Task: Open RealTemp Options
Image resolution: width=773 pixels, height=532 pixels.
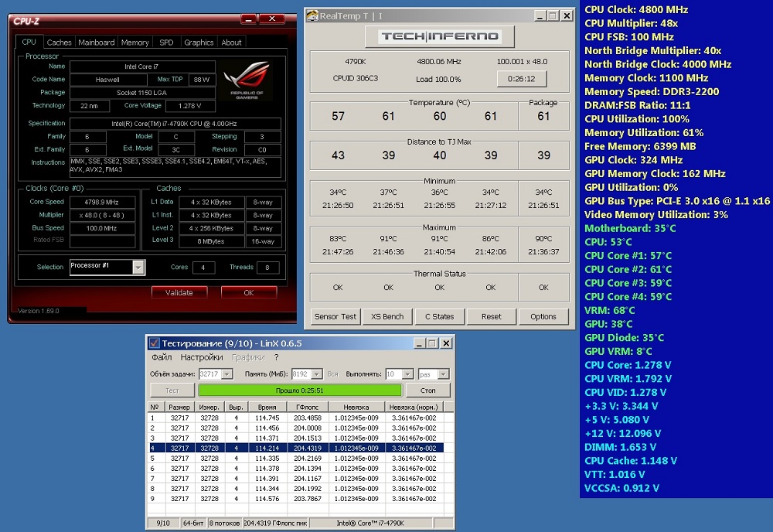Action: (x=543, y=316)
